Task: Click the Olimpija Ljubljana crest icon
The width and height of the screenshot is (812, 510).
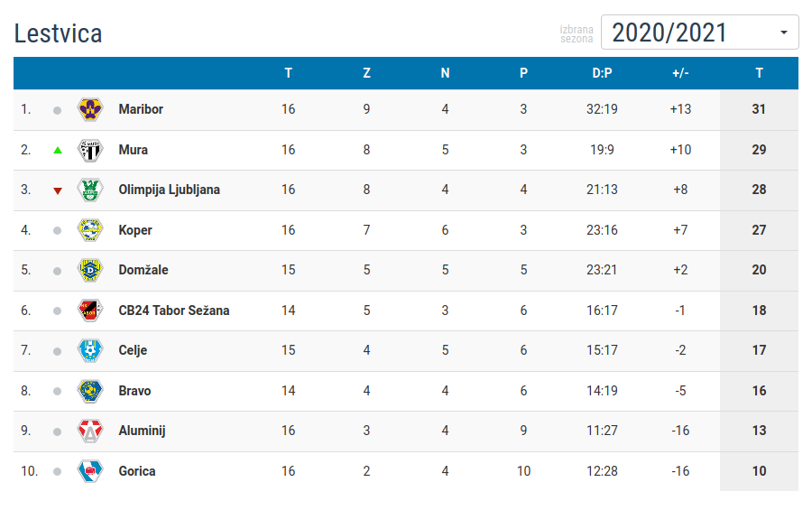Action: (x=89, y=190)
